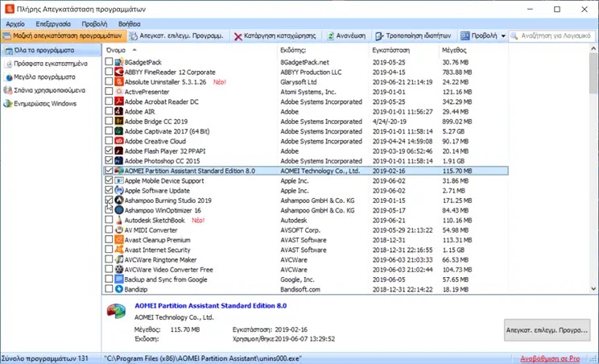Click the Autodesk SketchBook icon

119,220
